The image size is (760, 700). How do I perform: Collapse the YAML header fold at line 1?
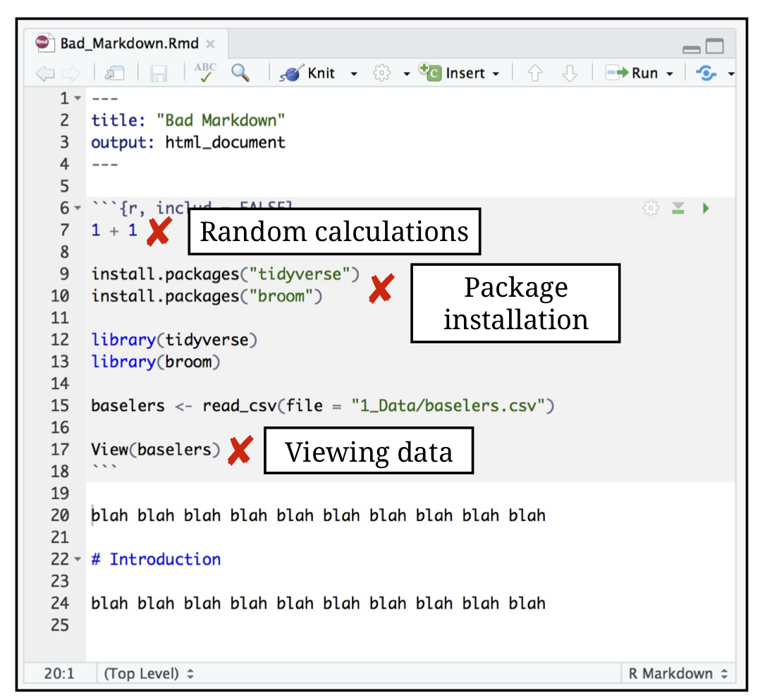coord(78,99)
